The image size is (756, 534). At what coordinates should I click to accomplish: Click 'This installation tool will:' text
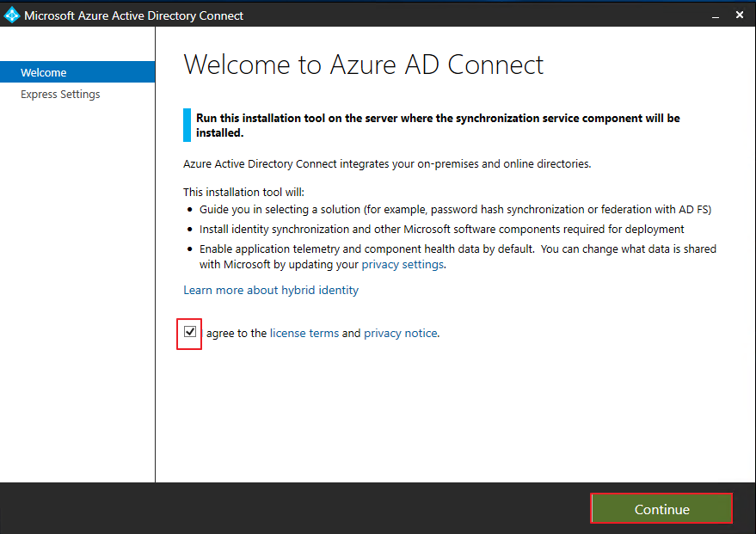click(243, 193)
